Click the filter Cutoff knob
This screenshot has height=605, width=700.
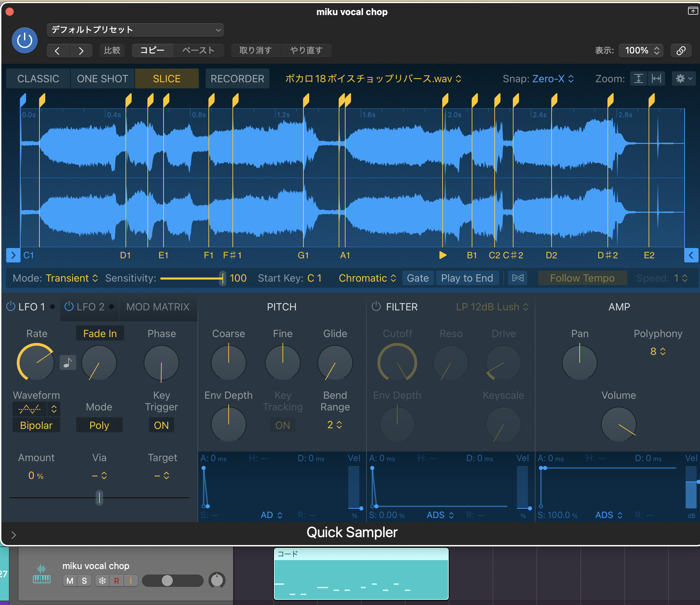[x=397, y=362]
